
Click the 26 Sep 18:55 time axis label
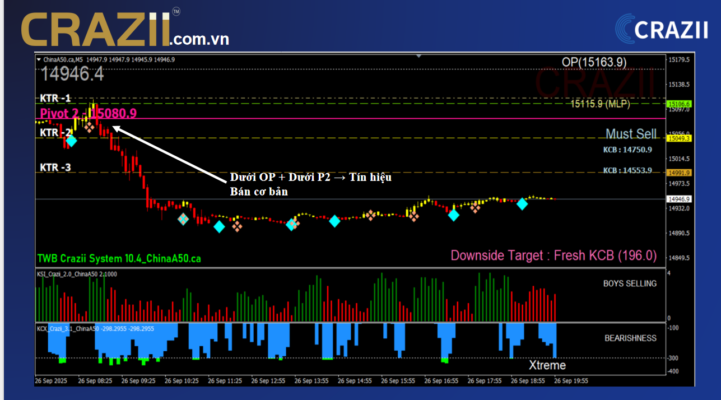point(527,381)
